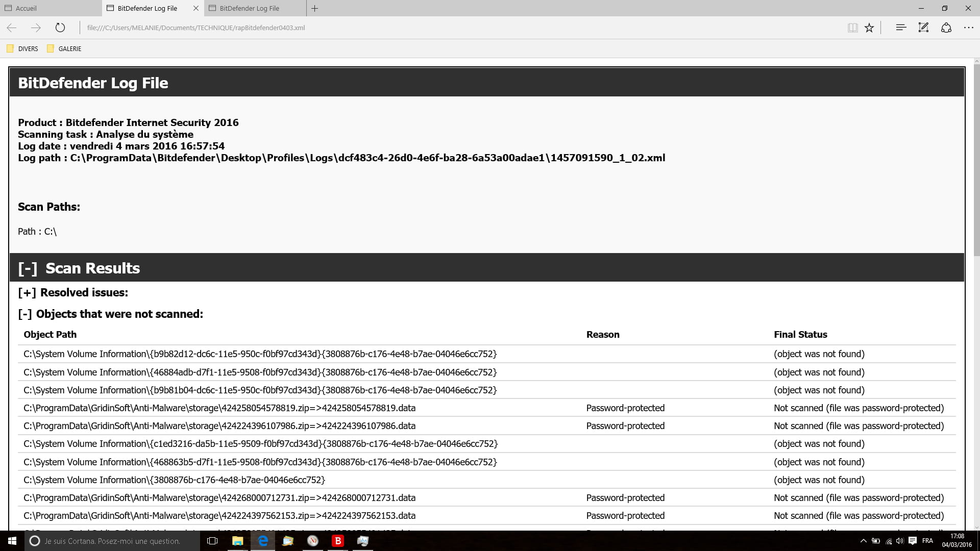
Task: Refresh the Bitdefender log page
Action: point(60,28)
